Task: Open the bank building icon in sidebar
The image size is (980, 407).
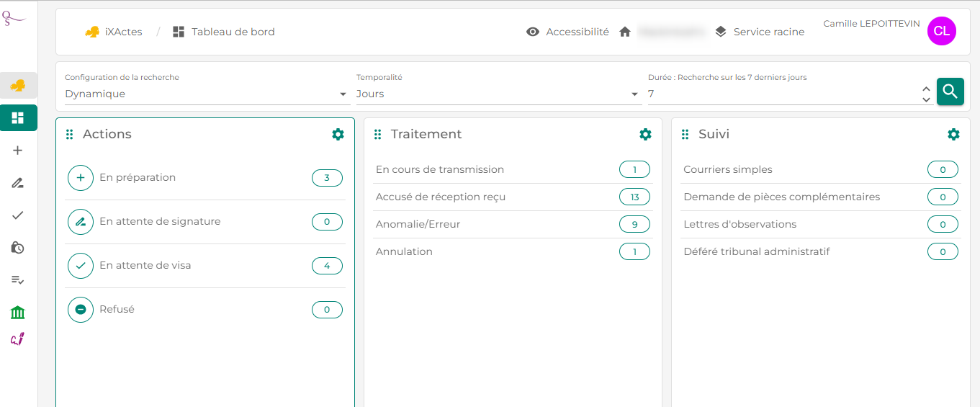Action: click(x=18, y=313)
